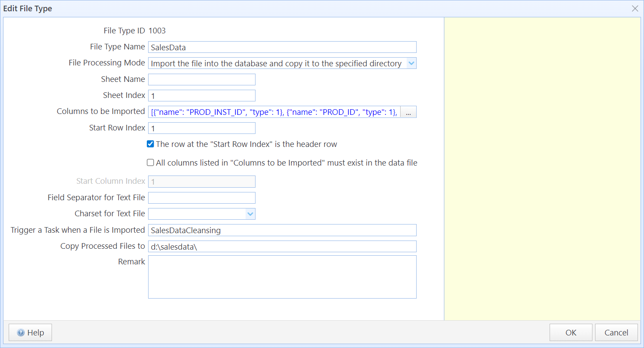644x348 pixels.
Task: Click OK to save the file type
Action: click(570, 332)
